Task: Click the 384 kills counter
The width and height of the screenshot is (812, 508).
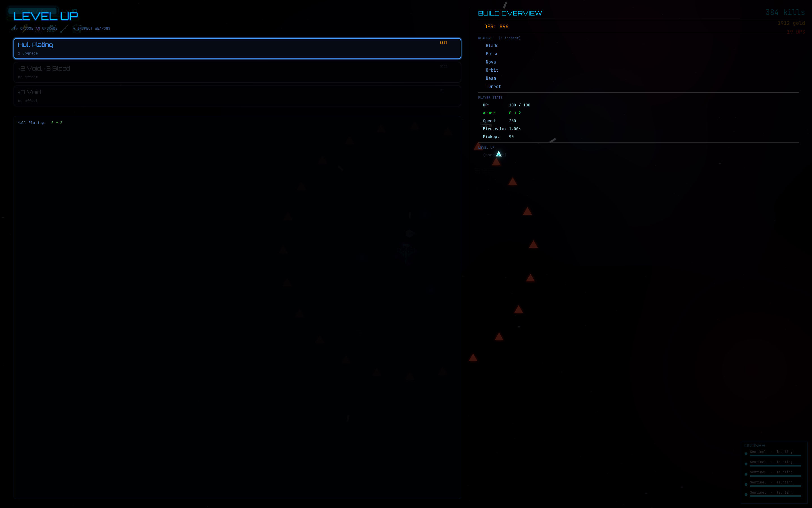Action: pos(785,12)
